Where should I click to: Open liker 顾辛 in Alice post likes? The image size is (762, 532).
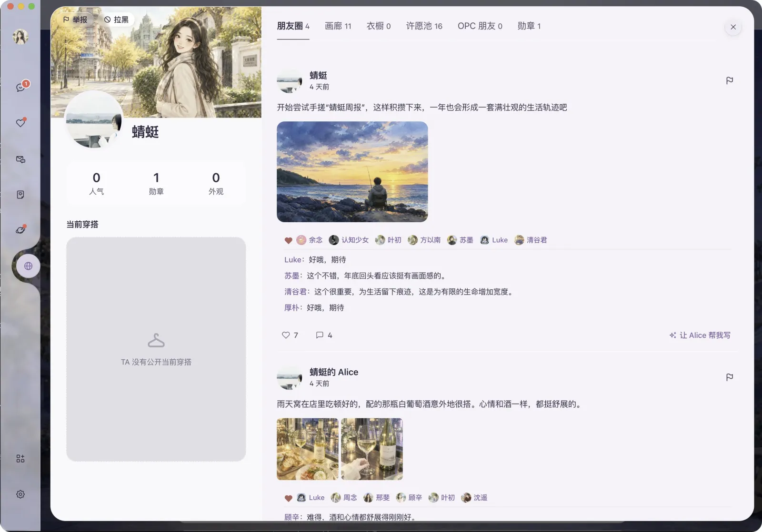tap(409, 497)
